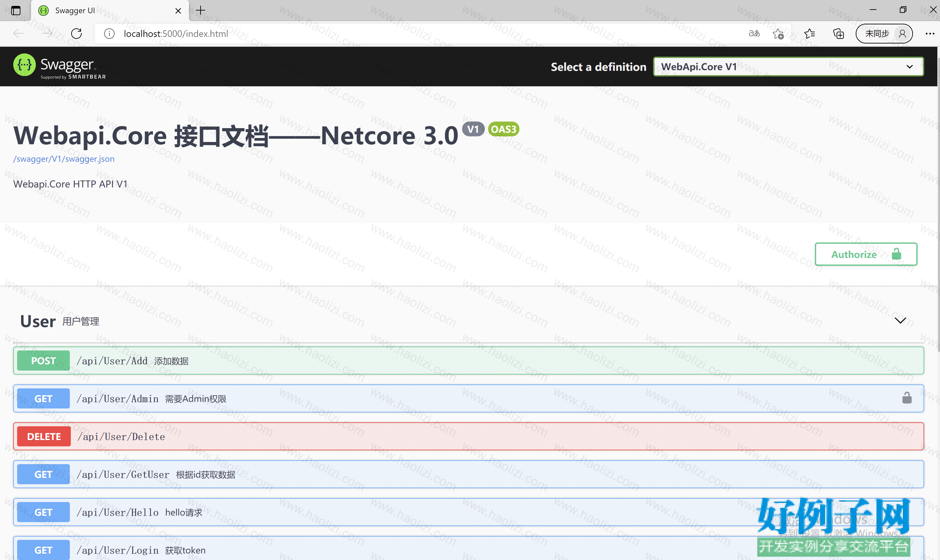Expand GET /api/User/GetUser endpoint

[x=468, y=474]
